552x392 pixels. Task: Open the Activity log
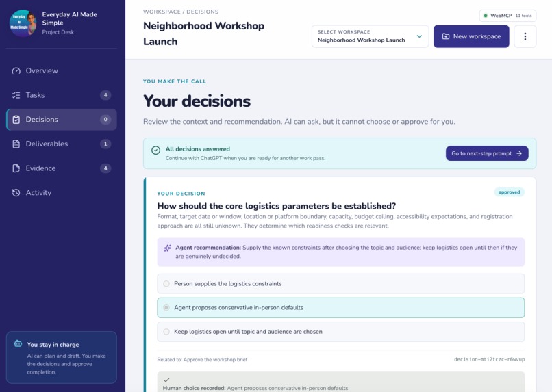(62, 192)
